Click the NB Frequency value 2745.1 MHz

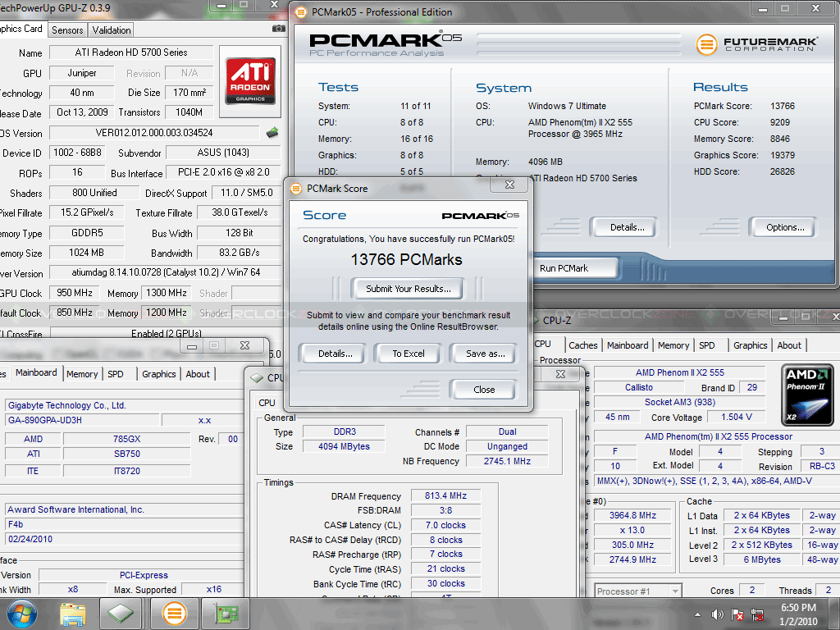click(x=507, y=461)
